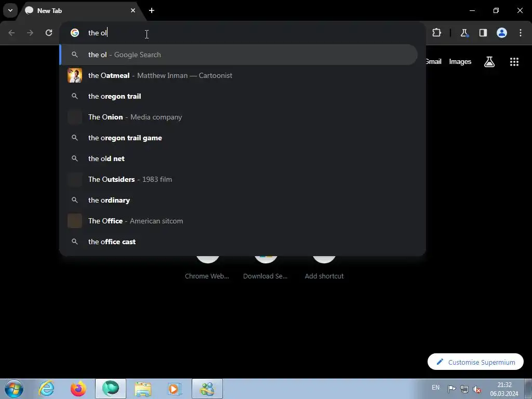Reload the page with refresh icon
Viewport: 532px width, 399px height.
tap(49, 33)
